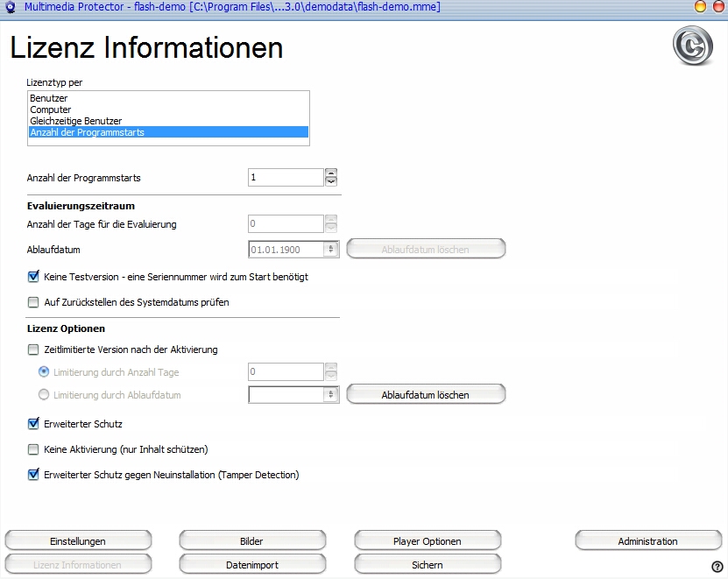The height and width of the screenshot is (579, 728).
Task: Click the help question mark icon
Action: 717,567
